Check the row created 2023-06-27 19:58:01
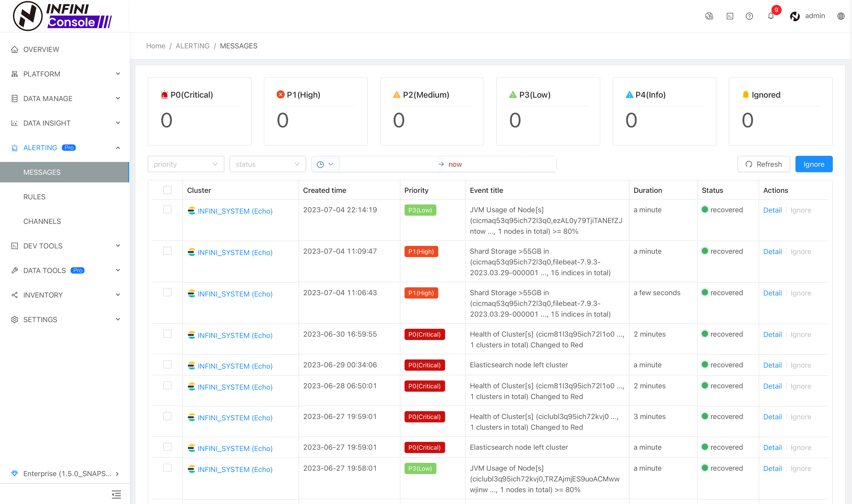Image resolution: width=852 pixels, height=504 pixels. click(x=167, y=468)
